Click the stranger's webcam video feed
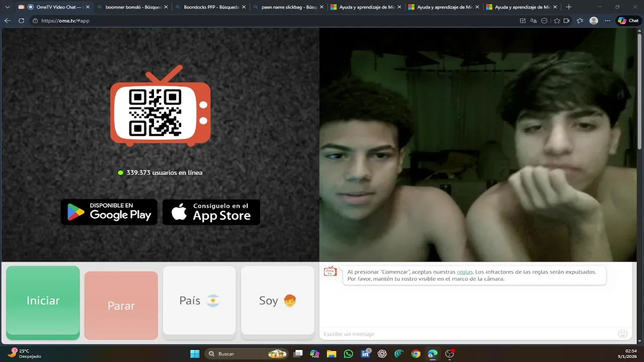The image size is (644, 362). click(x=478, y=145)
